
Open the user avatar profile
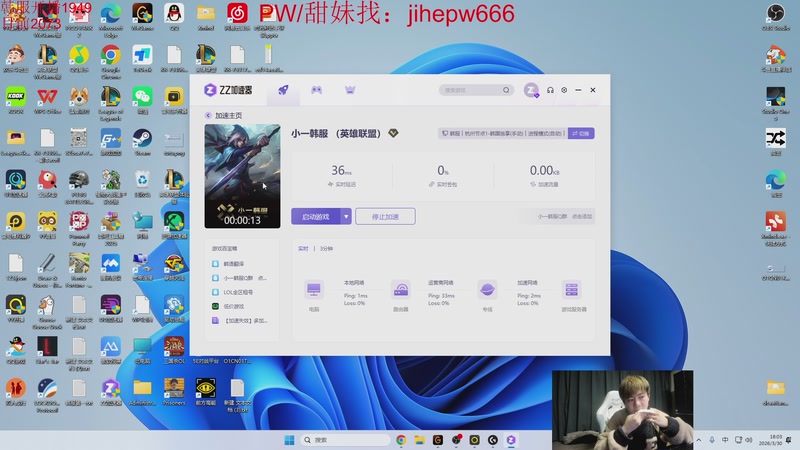point(531,90)
